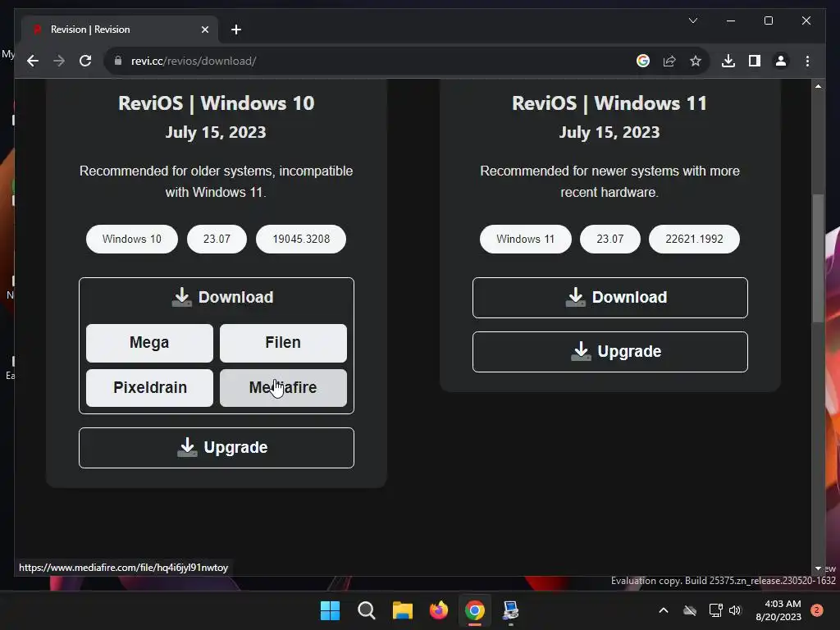
Task: Open File Explorer from taskbar
Action: [x=402, y=610]
